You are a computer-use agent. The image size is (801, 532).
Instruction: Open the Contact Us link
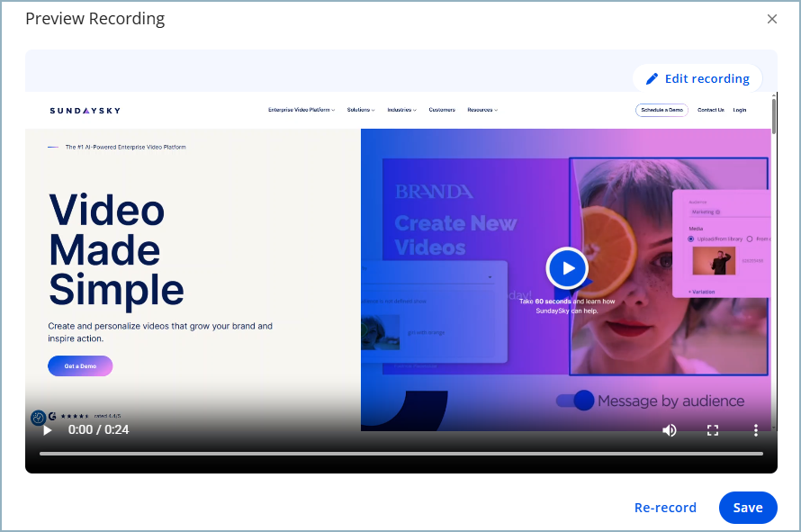[711, 110]
